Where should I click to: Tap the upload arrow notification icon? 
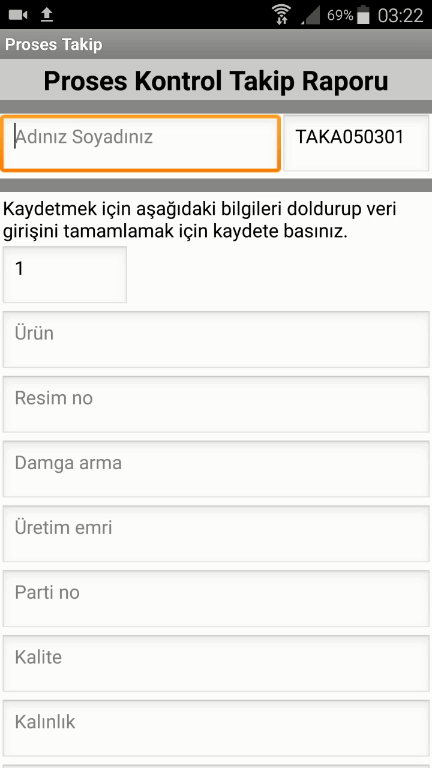(x=47, y=15)
